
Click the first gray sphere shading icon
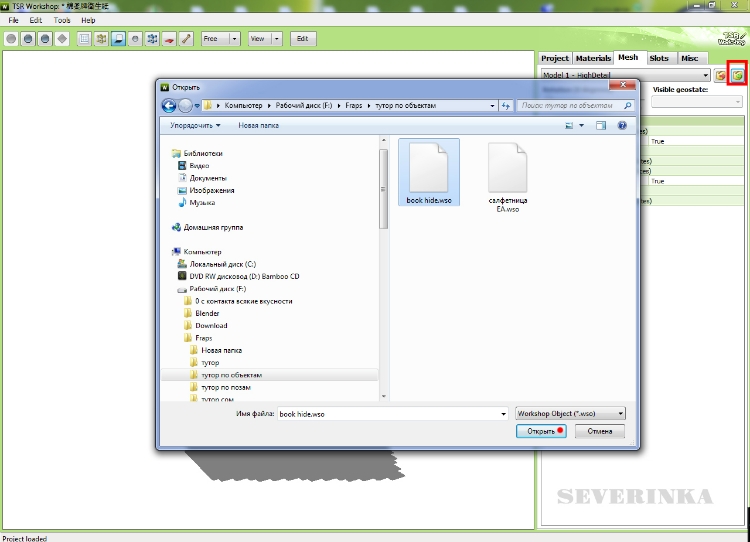[12, 39]
